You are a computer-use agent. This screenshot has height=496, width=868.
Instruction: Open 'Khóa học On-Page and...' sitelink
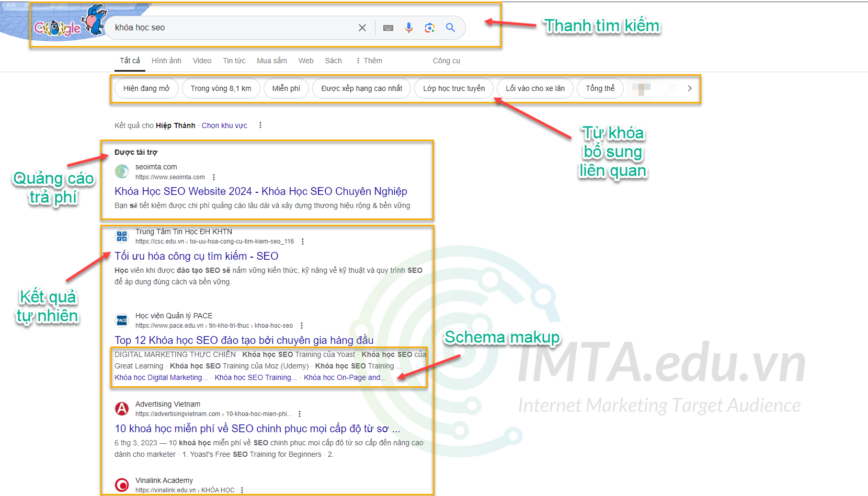tap(345, 377)
